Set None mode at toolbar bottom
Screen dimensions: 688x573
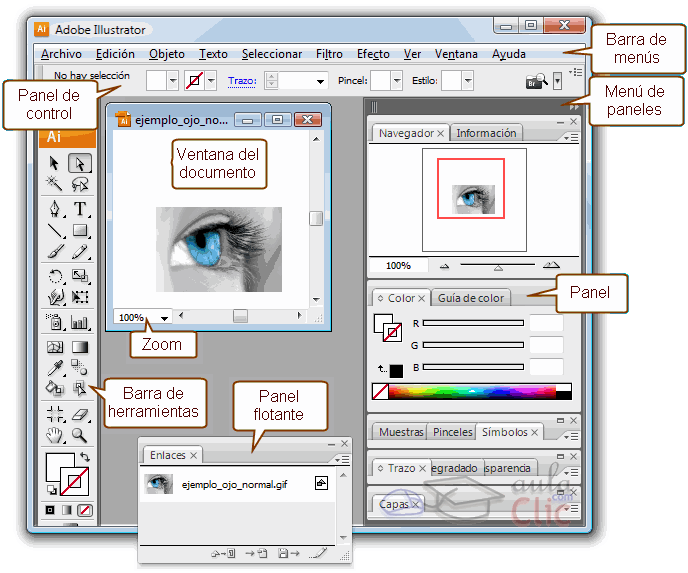click(85, 510)
